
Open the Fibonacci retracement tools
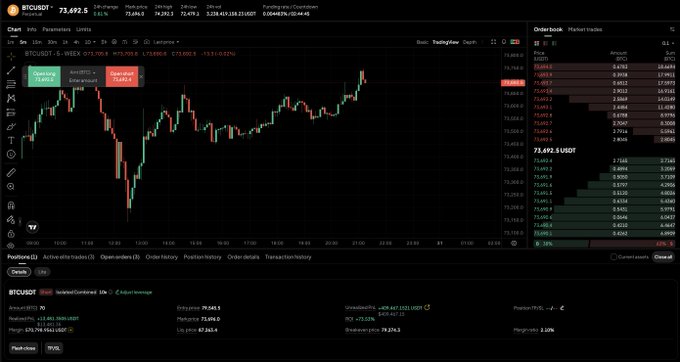coord(11,85)
